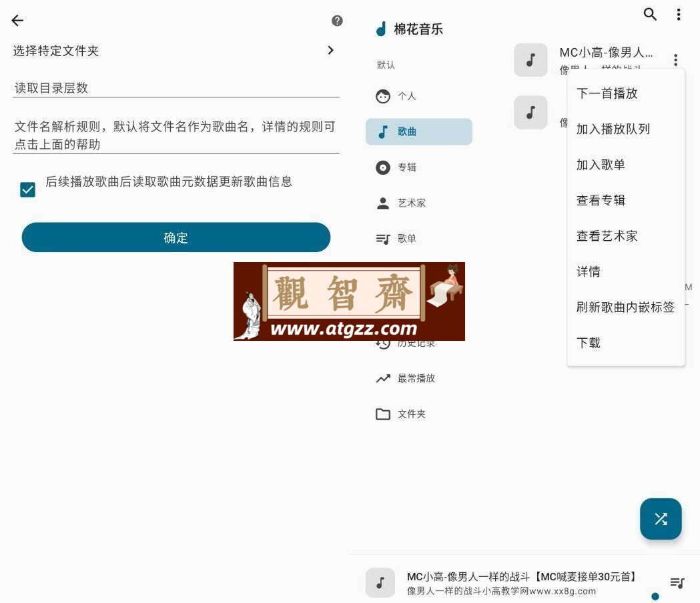
Task: Click the 专辑 disc icon
Action: (382, 167)
